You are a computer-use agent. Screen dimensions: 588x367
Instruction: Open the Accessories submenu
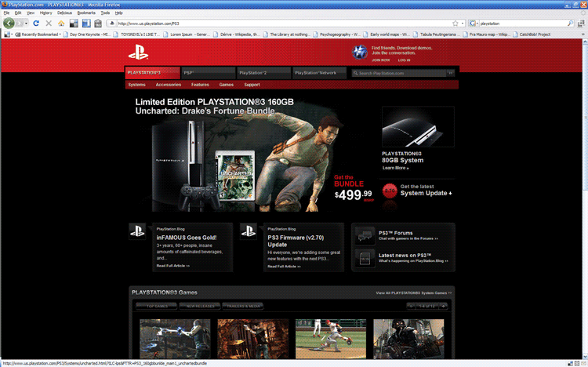[x=169, y=85]
